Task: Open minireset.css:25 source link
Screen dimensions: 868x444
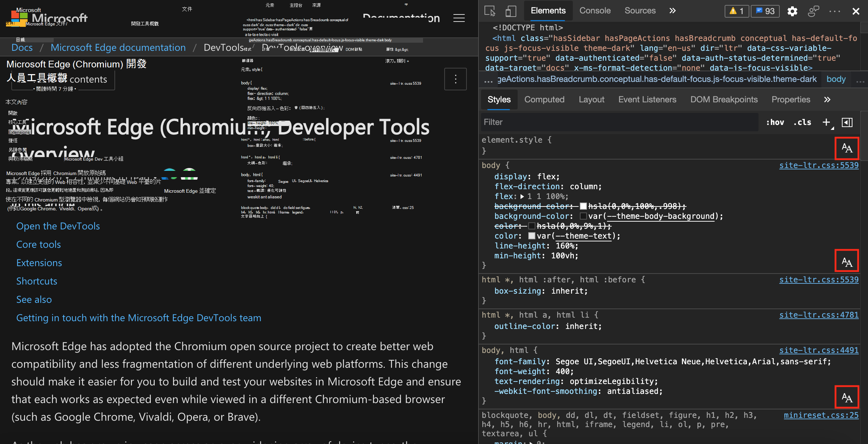Action: coord(821,415)
